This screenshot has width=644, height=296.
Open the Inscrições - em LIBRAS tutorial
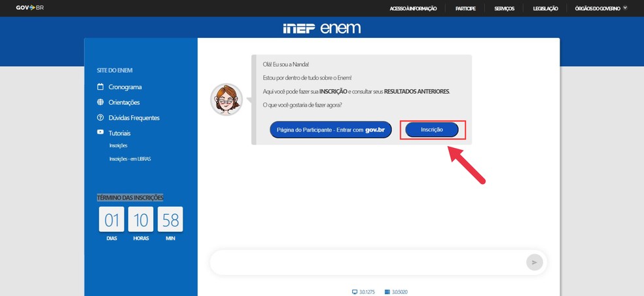(130, 158)
